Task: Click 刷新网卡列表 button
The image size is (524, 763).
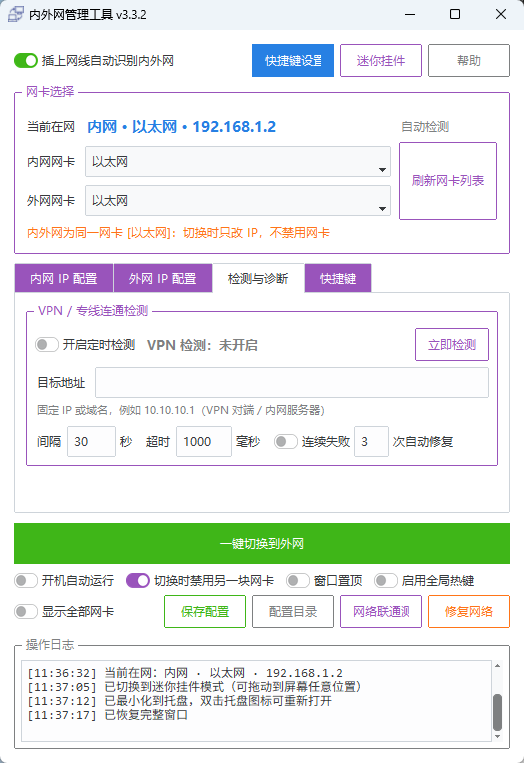Action: (448, 181)
